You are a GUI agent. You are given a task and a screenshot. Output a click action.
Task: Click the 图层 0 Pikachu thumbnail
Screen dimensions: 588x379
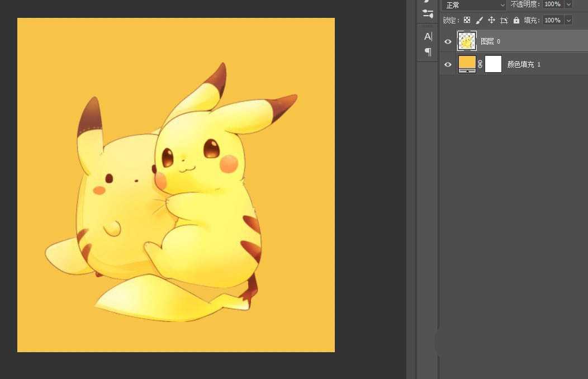coord(467,41)
